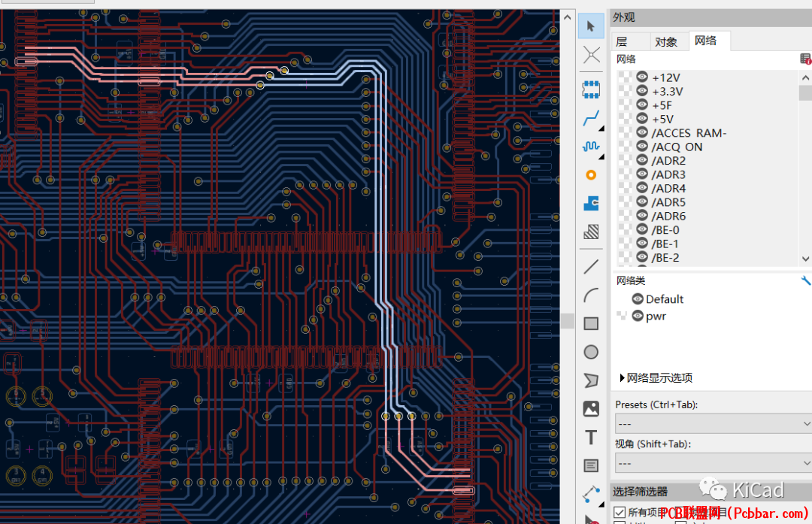The width and height of the screenshot is (812, 524).
Task: Toggle visibility of +12V net
Action: click(x=642, y=77)
